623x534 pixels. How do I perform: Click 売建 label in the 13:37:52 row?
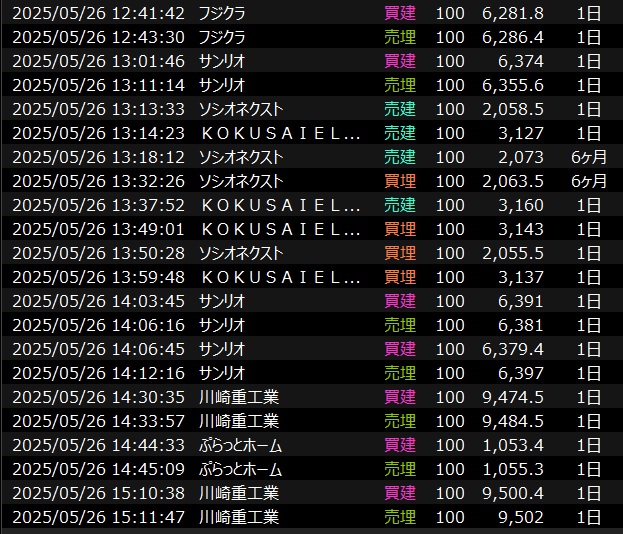click(x=400, y=205)
